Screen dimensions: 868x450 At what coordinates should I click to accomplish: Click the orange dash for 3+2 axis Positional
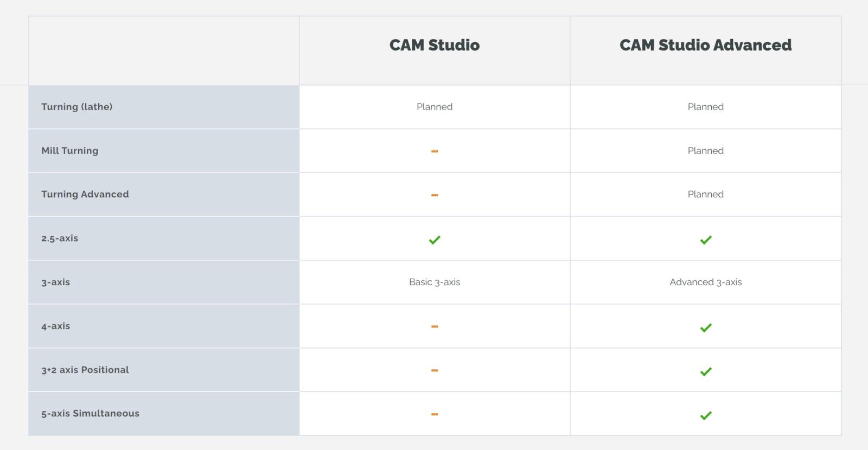(x=435, y=370)
